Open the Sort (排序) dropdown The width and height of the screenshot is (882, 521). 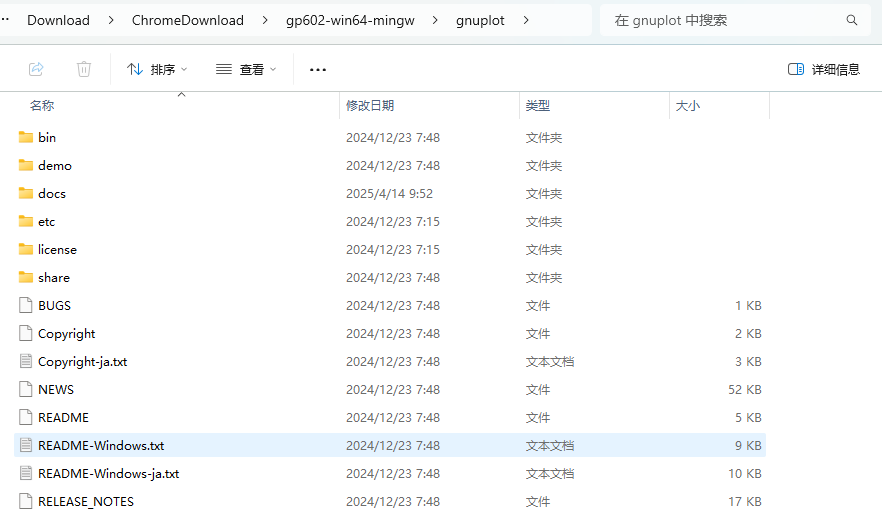pos(157,69)
